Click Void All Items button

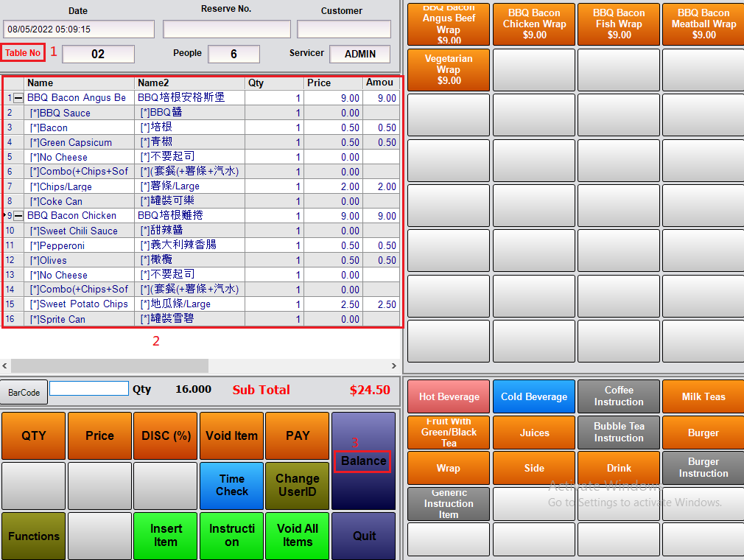click(298, 536)
